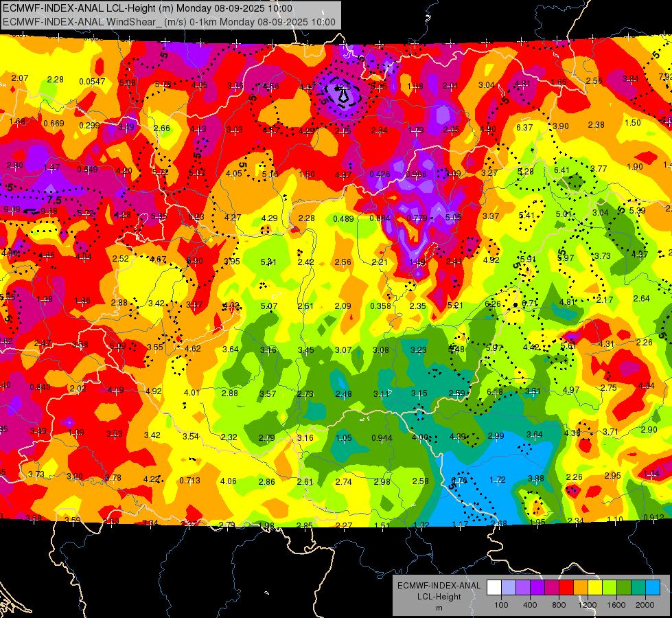The width and height of the screenshot is (672, 618).
Task: Click the 6.41 wind shear value
Action: [561, 170]
